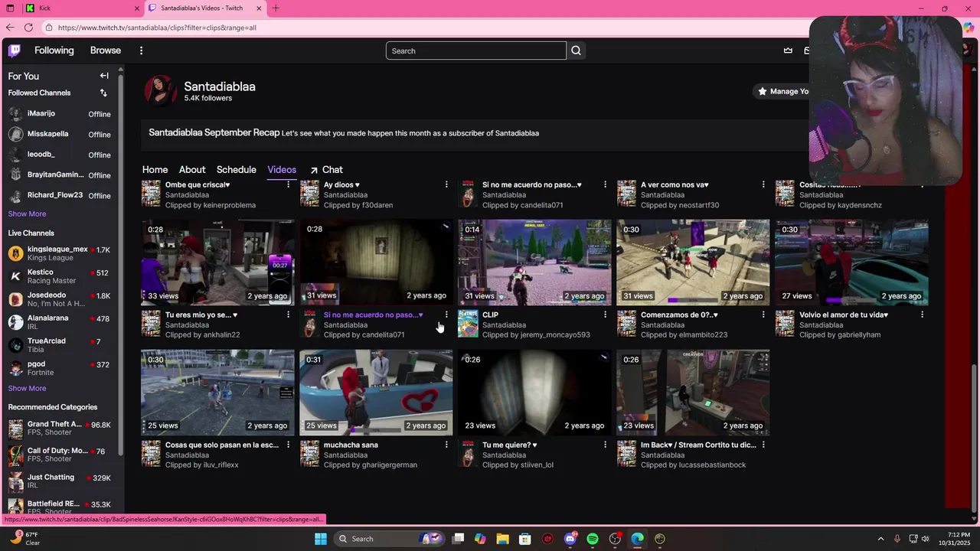Image resolution: width=980 pixels, height=551 pixels.
Task: Open the Chat pop-out link
Action: (x=326, y=170)
